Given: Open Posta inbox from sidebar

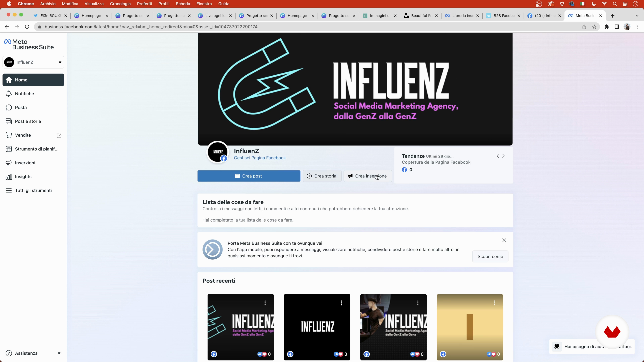Looking at the screenshot, I should point(33,107).
